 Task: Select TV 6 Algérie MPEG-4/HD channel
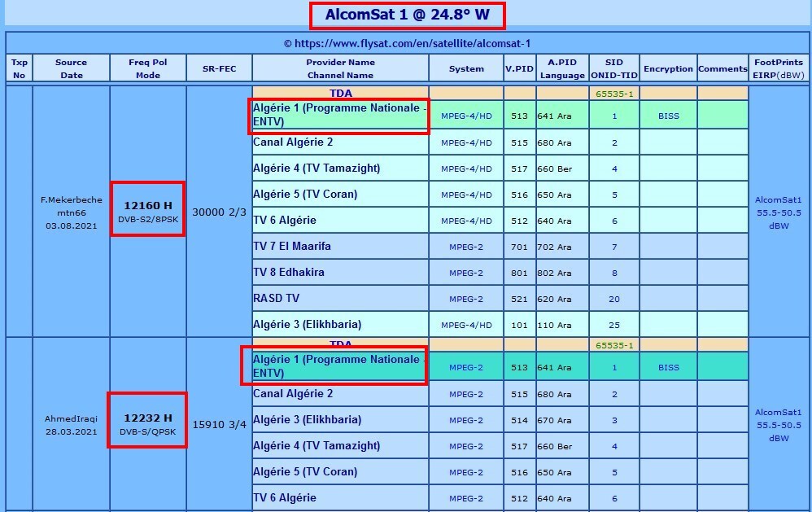pos(284,220)
